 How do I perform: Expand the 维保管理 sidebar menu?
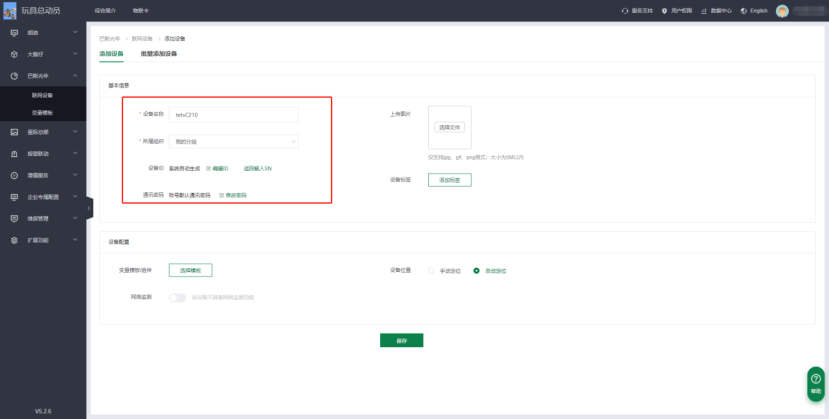click(x=76, y=218)
